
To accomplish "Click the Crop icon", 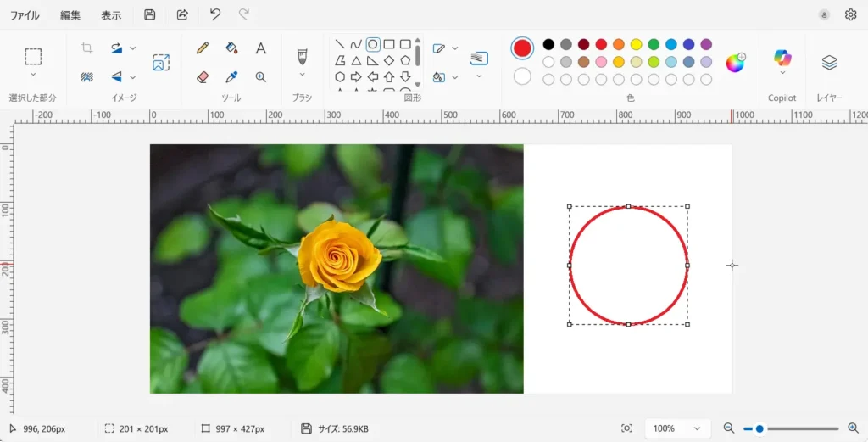I will (x=87, y=48).
